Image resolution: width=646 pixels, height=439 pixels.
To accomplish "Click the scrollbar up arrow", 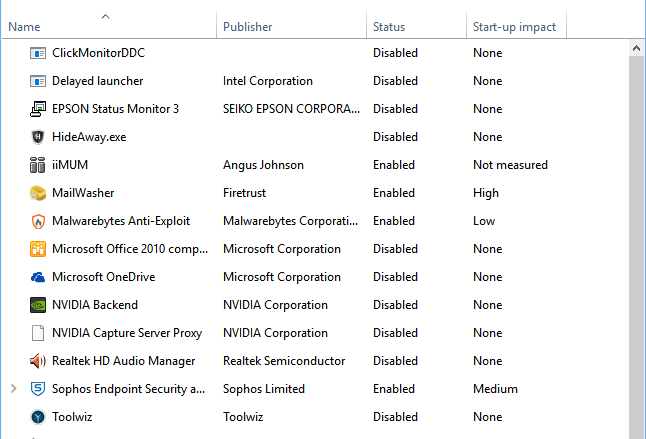I will click(637, 49).
